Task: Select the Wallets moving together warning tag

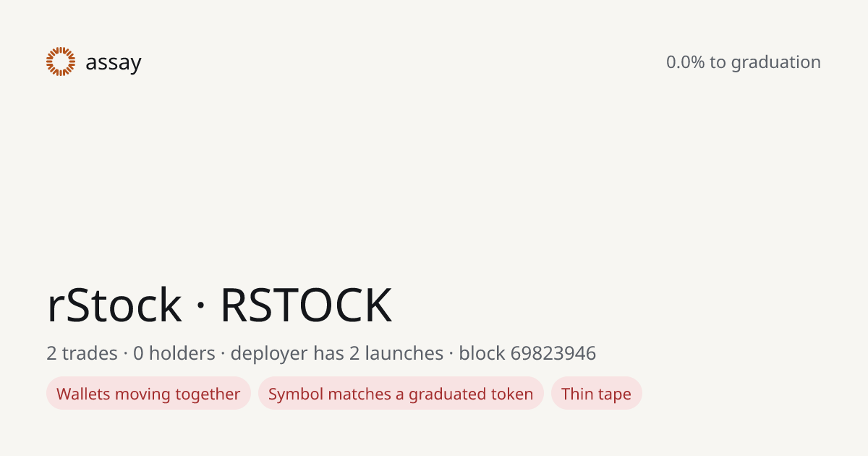Action: (x=148, y=394)
